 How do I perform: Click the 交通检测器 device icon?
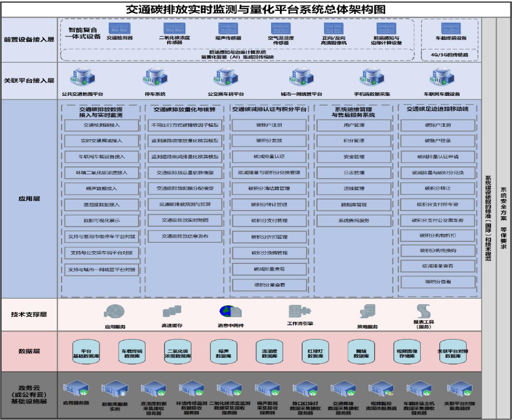120,29
